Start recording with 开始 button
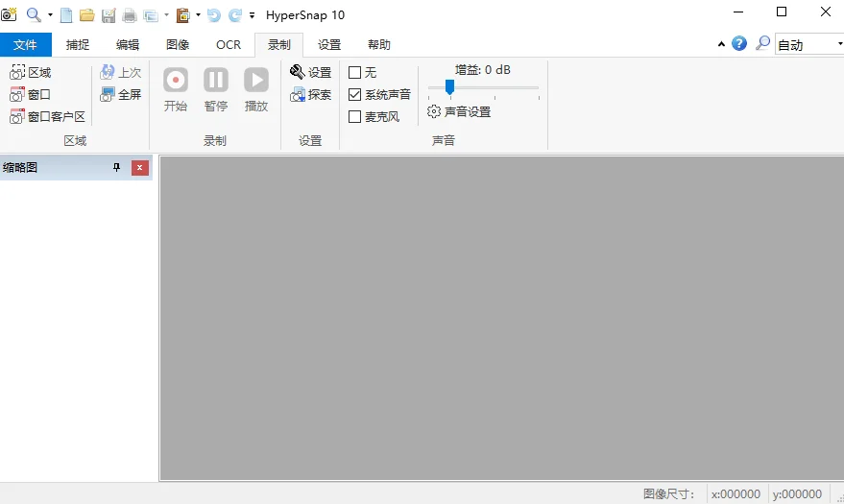 (x=176, y=89)
